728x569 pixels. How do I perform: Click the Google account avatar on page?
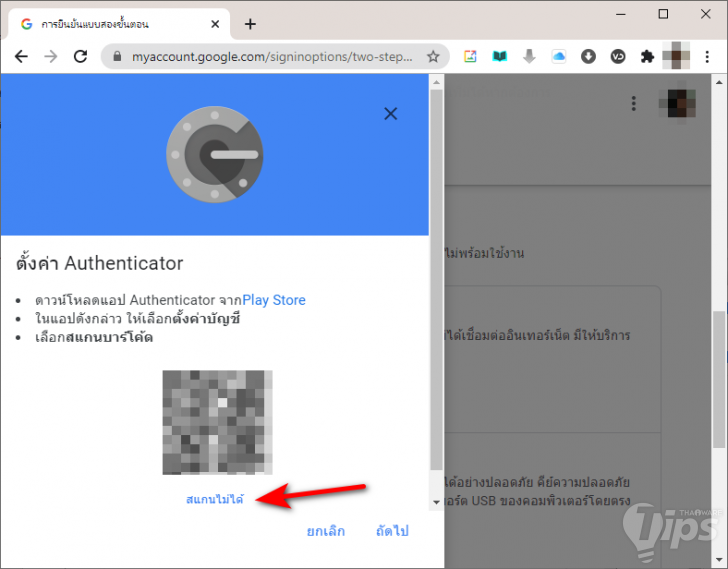(x=677, y=103)
